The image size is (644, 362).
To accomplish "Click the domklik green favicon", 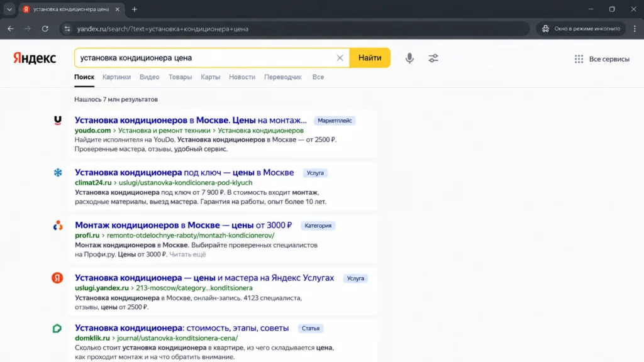I will tap(57, 328).
